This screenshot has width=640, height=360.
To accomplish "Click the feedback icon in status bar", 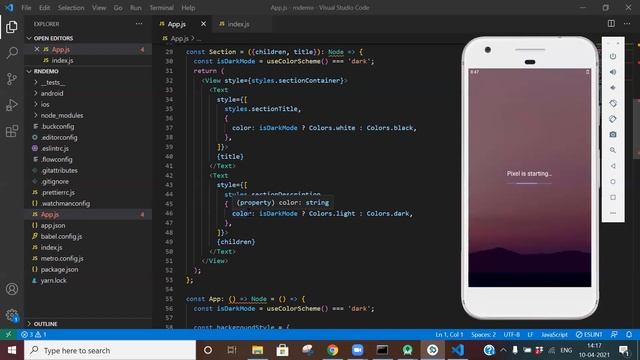I will point(614,334).
